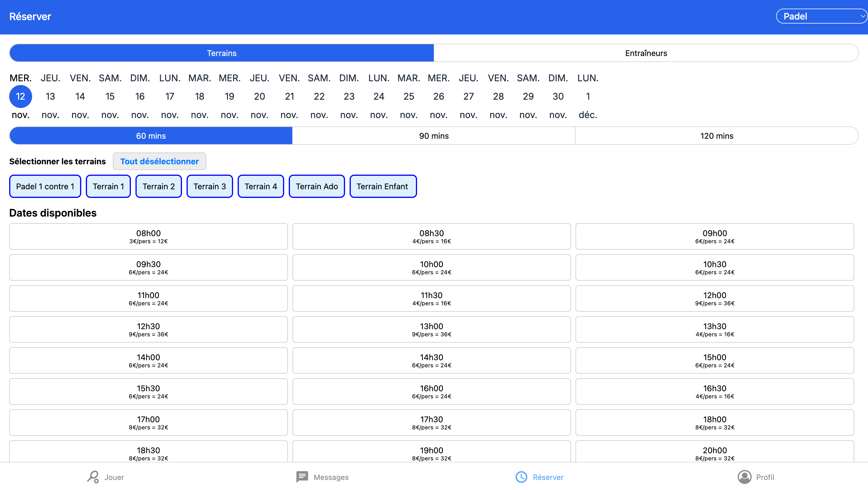Book the 08h00 slot at 12€
868x490 pixels.
click(148, 236)
